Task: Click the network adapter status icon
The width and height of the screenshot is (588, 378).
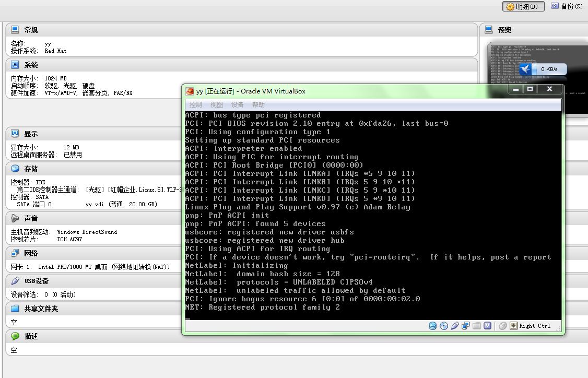Action: (x=465, y=326)
